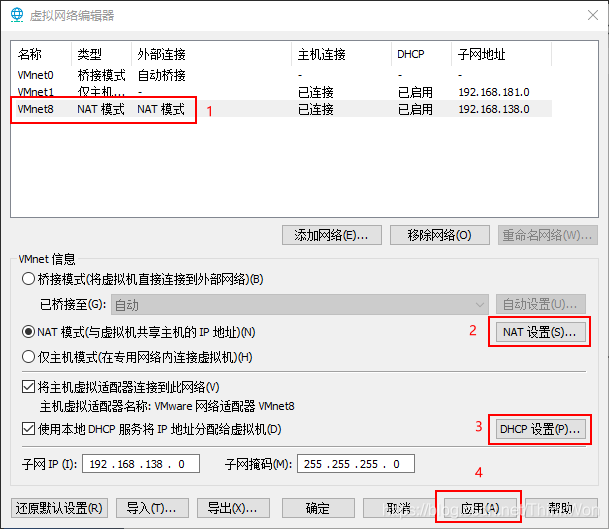This screenshot has height=529, width=609.
Task: Select the NAT 模式 radio button
Action: 28,332
